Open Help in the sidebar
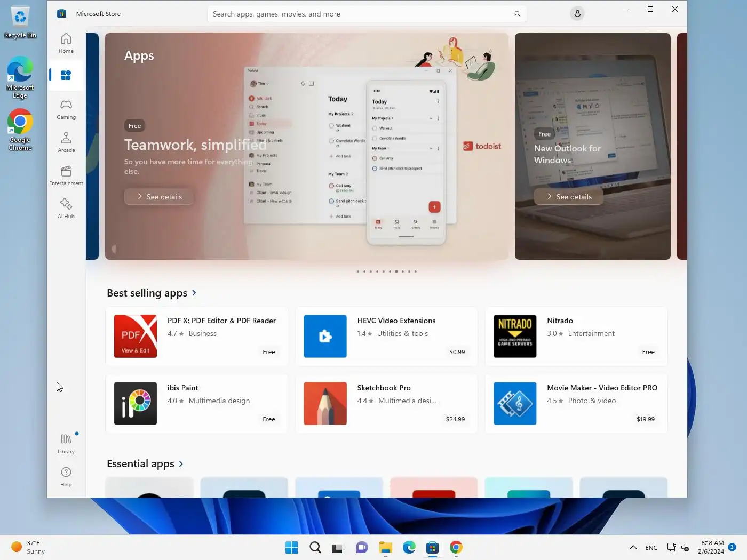 pyautogui.click(x=66, y=477)
